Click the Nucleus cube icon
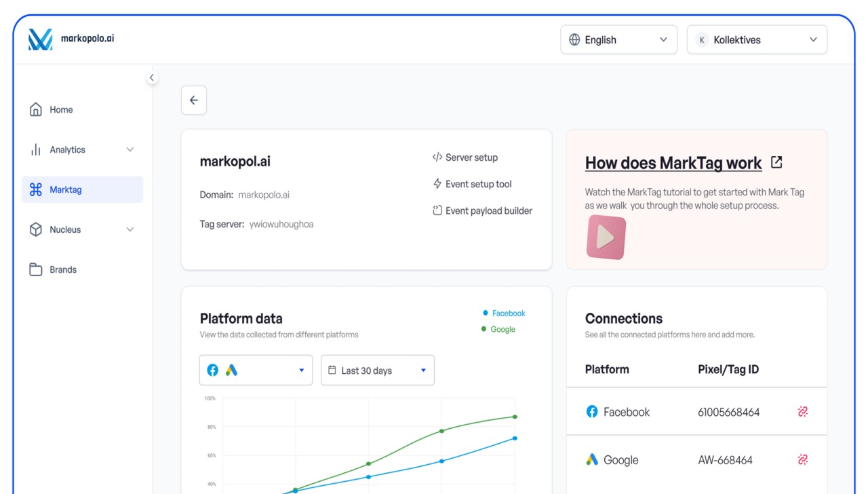 click(36, 229)
